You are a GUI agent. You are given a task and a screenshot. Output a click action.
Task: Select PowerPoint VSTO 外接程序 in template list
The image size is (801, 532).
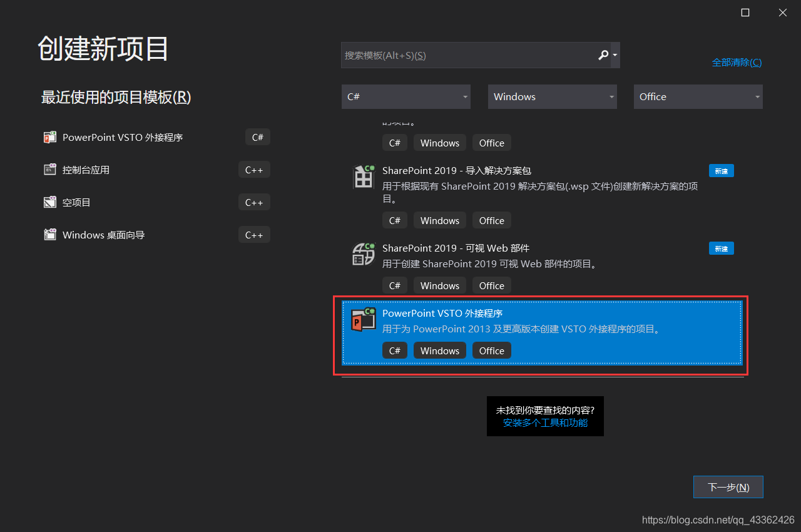click(x=543, y=332)
